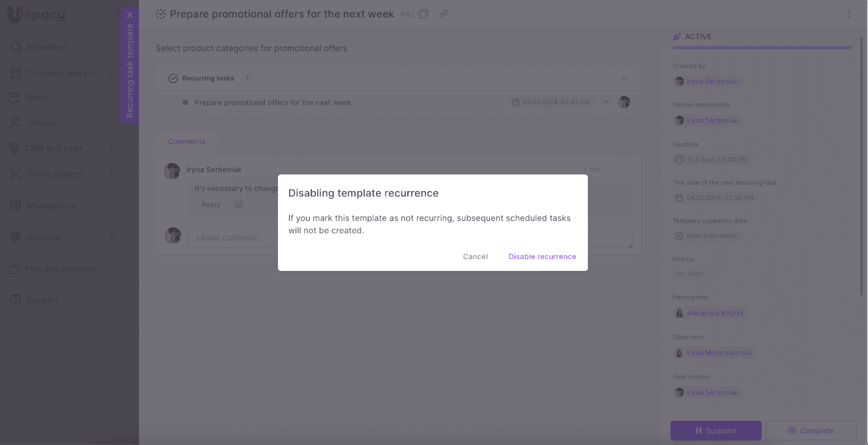The width and height of the screenshot is (868, 445).
Task: Cancel the disabling recurrence dialog
Action: click(475, 256)
